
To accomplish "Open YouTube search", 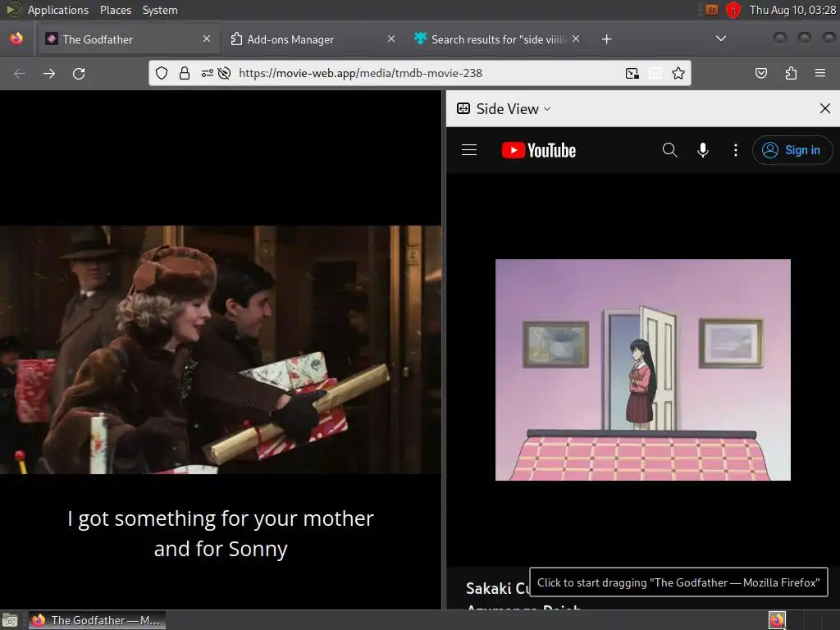I will pyautogui.click(x=669, y=150).
